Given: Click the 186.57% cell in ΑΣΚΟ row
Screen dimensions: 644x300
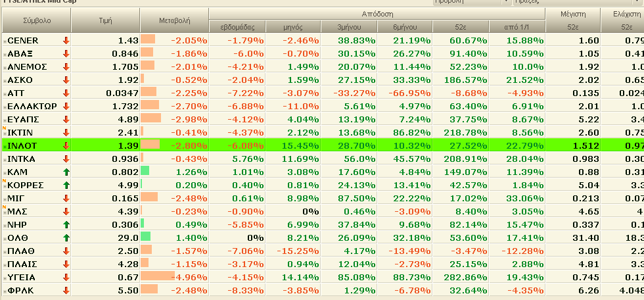Looking at the screenshot, I should point(466,80).
